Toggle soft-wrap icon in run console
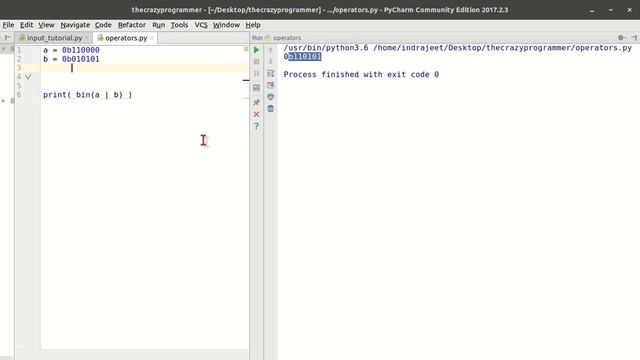 click(270, 73)
